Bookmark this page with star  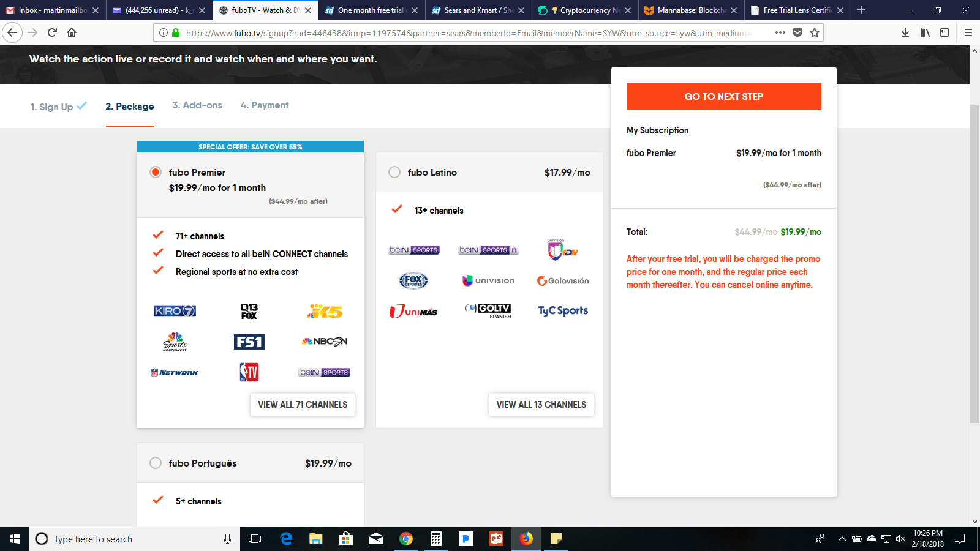(x=815, y=32)
